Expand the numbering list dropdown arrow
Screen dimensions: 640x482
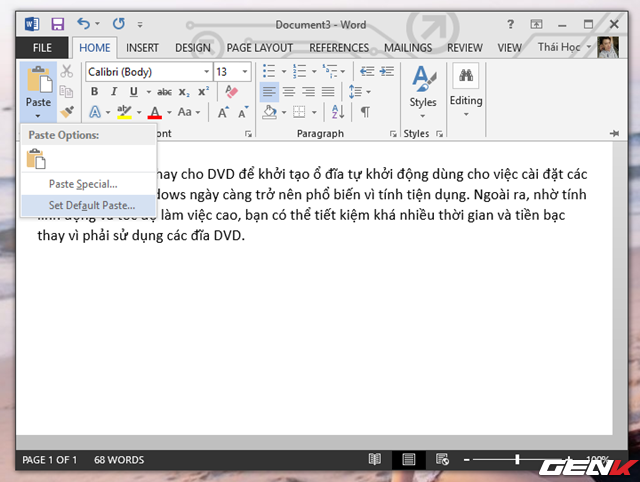point(314,71)
